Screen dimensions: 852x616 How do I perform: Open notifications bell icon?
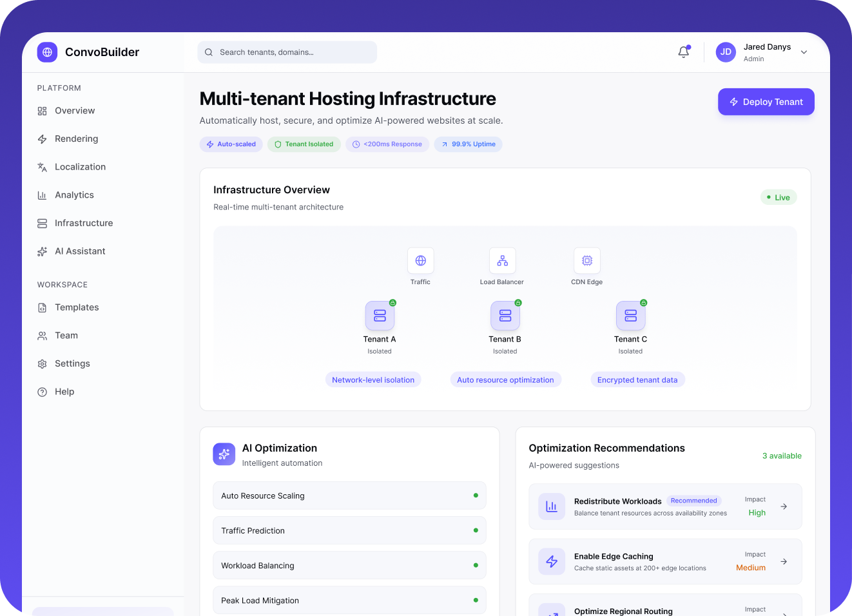click(x=684, y=52)
